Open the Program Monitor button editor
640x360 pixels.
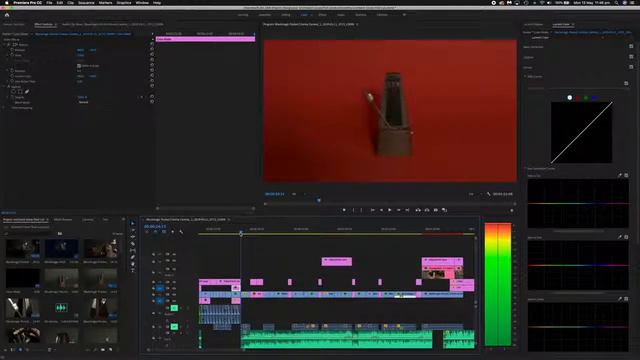coord(511,211)
